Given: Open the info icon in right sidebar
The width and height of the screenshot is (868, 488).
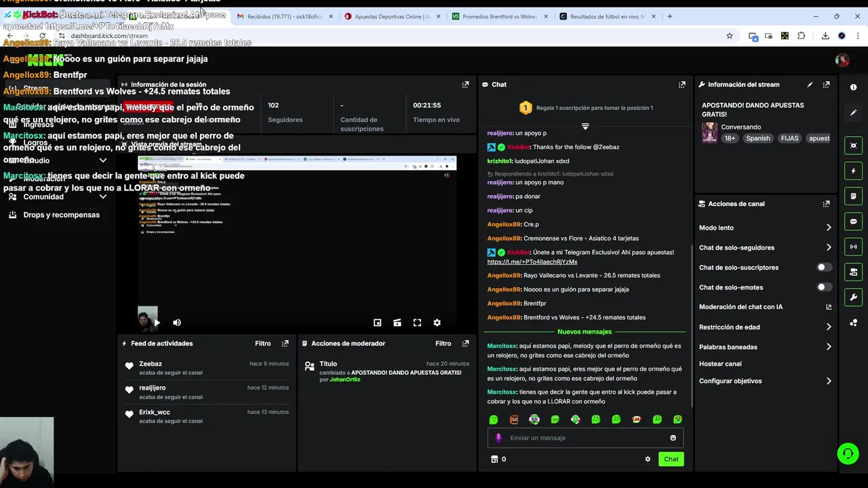Looking at the screenshot, I should click(x=853, y=87).
